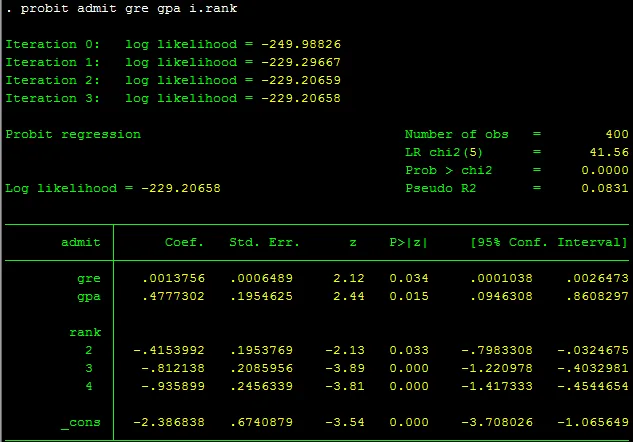Screen dimensions: 633x442
Task: Click the 'rank' factor variable label
Action: point(85,332)
